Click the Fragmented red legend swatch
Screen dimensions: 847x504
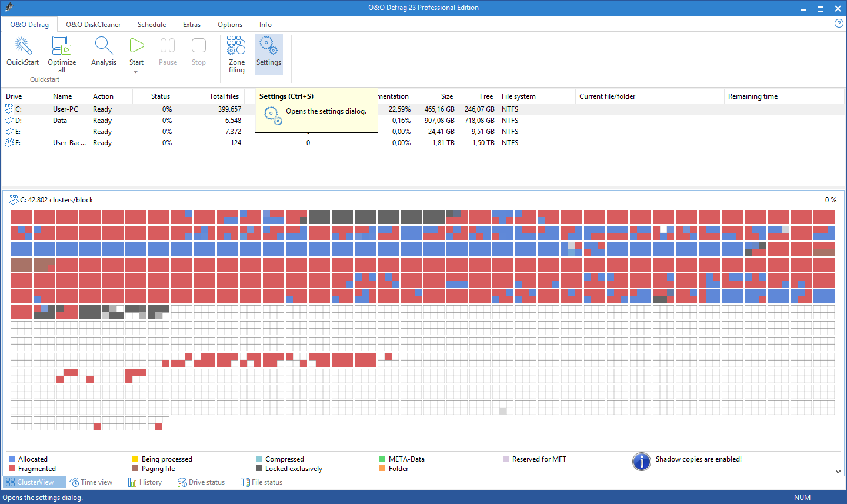point(12,469)
